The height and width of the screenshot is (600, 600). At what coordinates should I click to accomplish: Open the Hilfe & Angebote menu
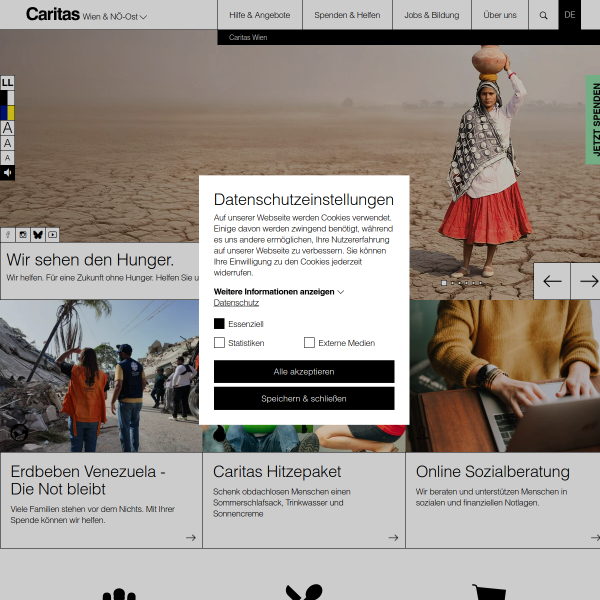pos(260,15)
